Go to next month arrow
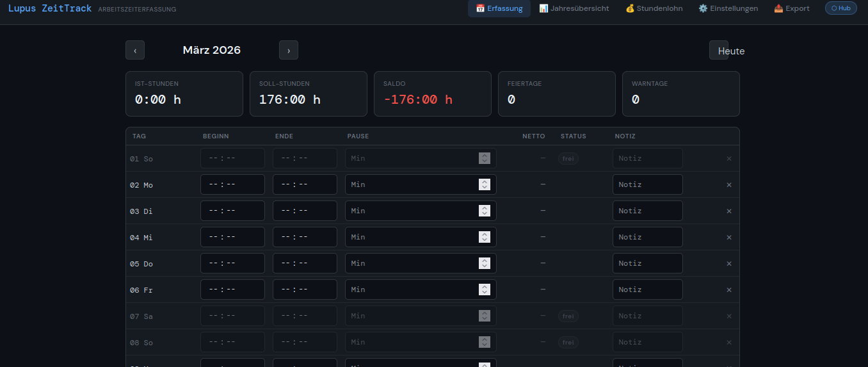 click(289, 50)
